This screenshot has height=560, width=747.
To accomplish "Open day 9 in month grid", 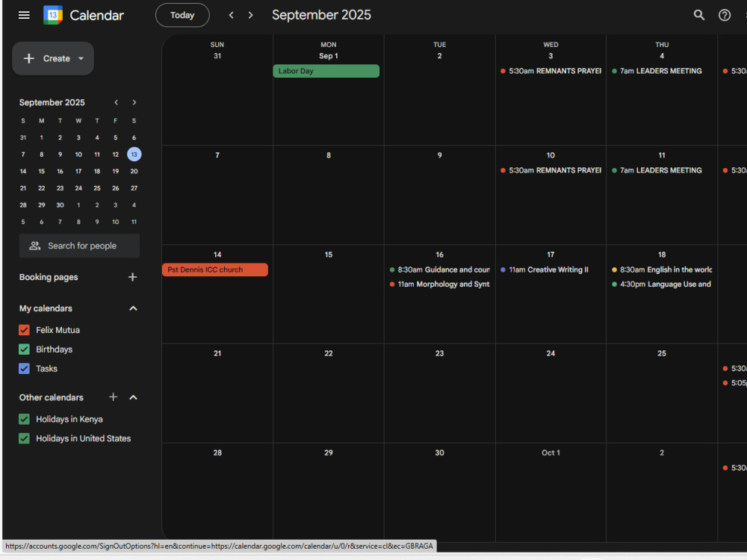I will 440,155.
